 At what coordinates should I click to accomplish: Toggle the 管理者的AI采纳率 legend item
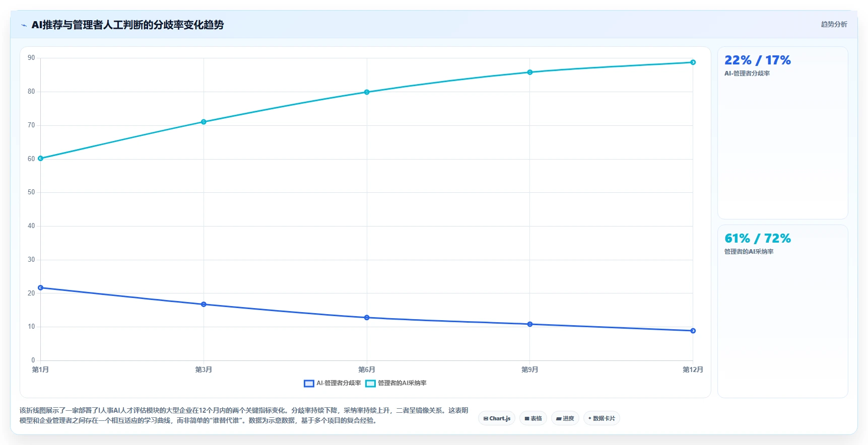coord(396,383)
